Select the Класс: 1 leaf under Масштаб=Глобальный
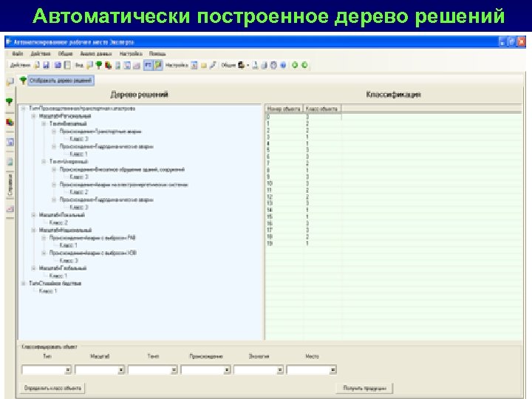Viewport: 532px width, 399px height. (58, 276)
